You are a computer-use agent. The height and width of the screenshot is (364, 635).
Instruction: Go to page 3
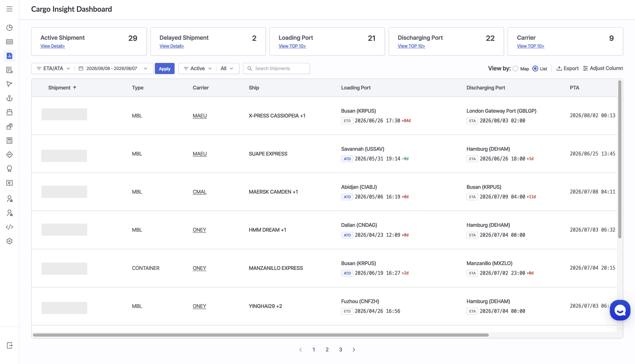(341, 350)
